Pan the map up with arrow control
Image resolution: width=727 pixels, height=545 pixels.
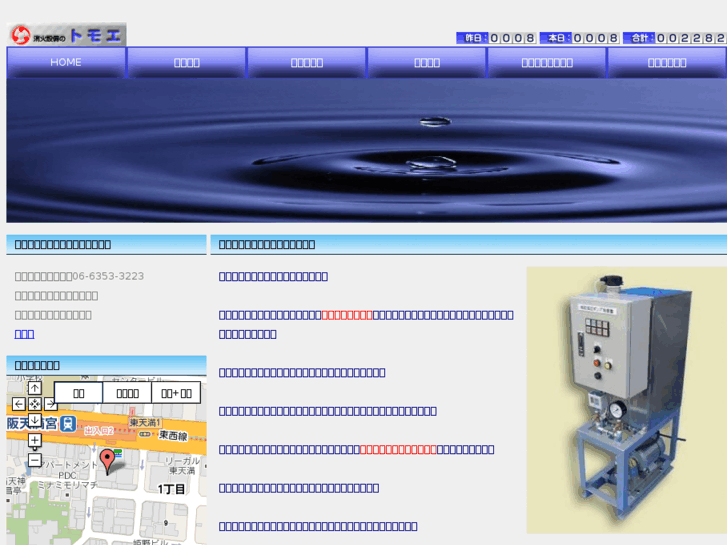(x=35, y=388)
